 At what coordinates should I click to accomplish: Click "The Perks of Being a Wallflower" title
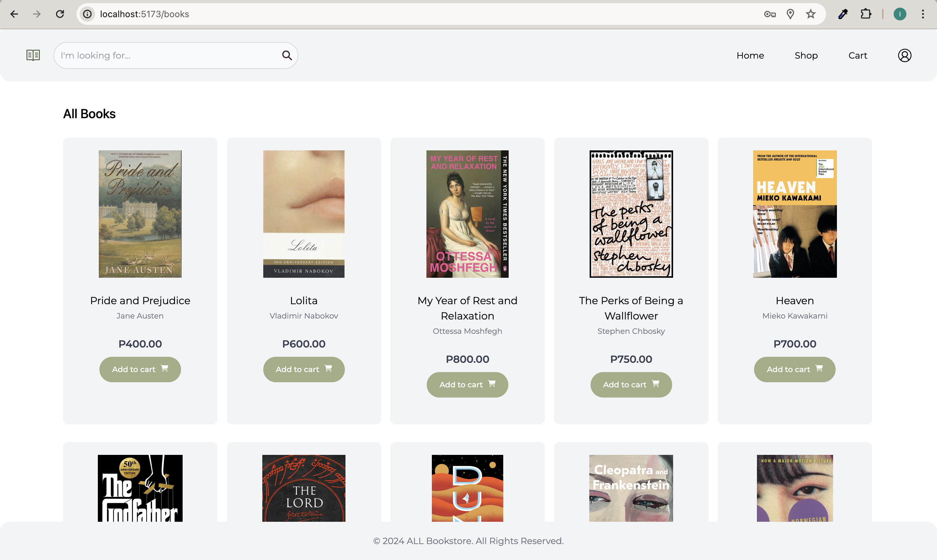(x=631, y=308)
